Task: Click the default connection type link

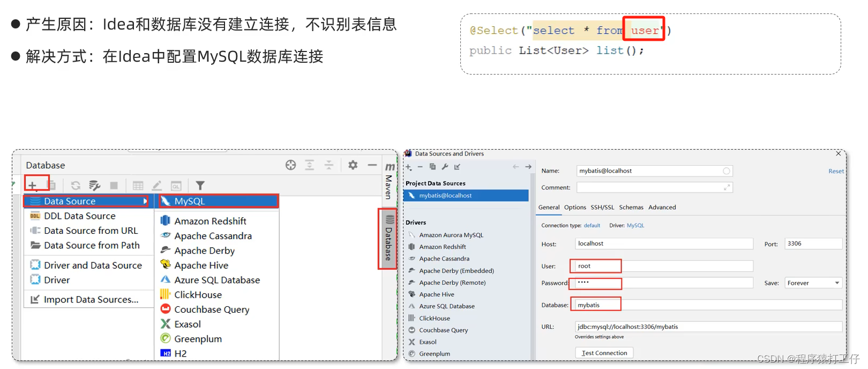Action: (592, 226)
